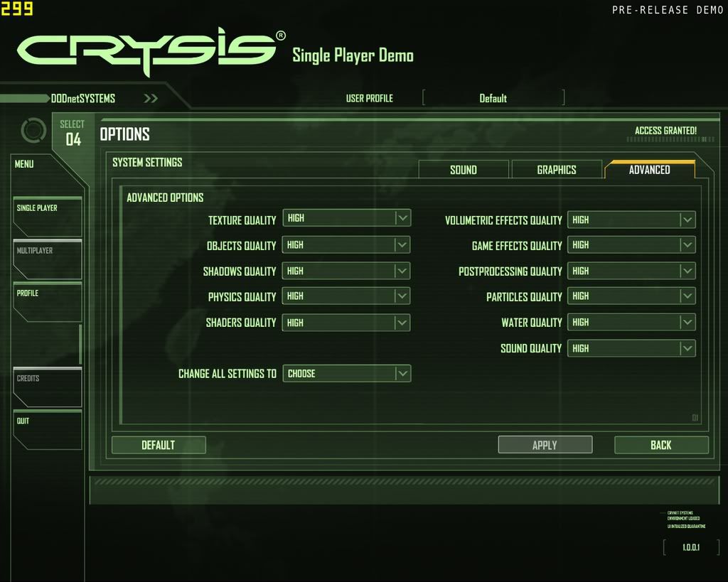This screenshot has width=728, height=582.
Task: Select the Advanced tab
Action: 650,169
